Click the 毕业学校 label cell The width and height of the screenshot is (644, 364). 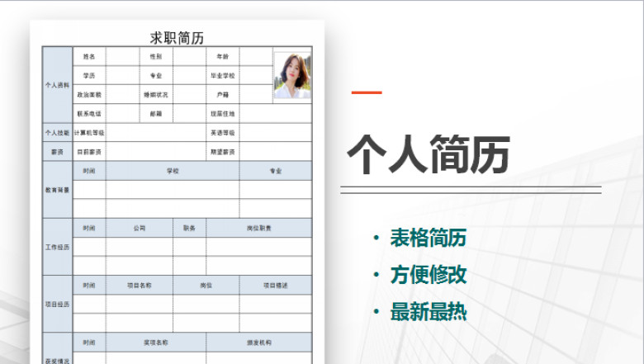(x=223, y=75)
